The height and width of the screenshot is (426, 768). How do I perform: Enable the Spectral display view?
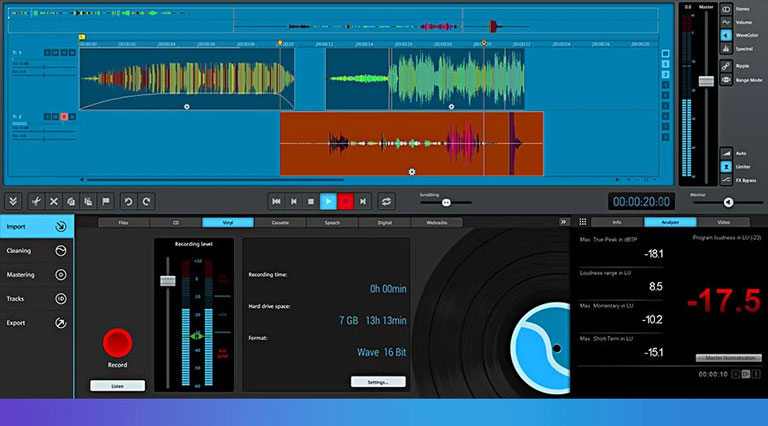[726, 48]
